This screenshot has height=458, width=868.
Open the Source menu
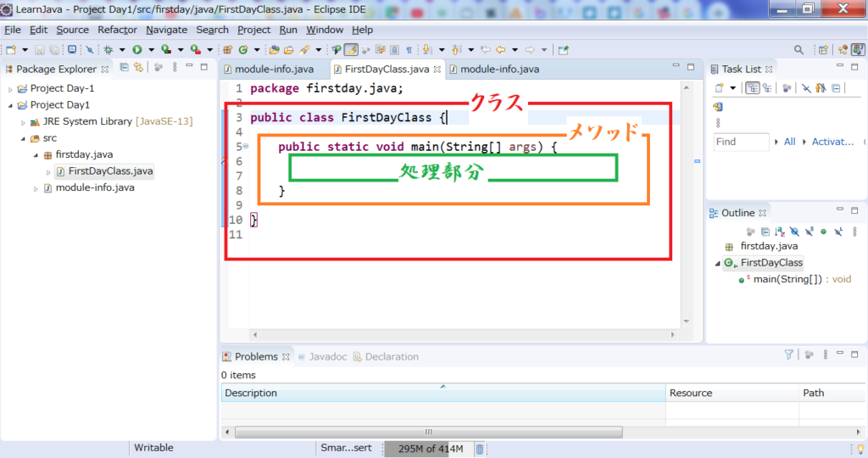click(x=73, y=30)
